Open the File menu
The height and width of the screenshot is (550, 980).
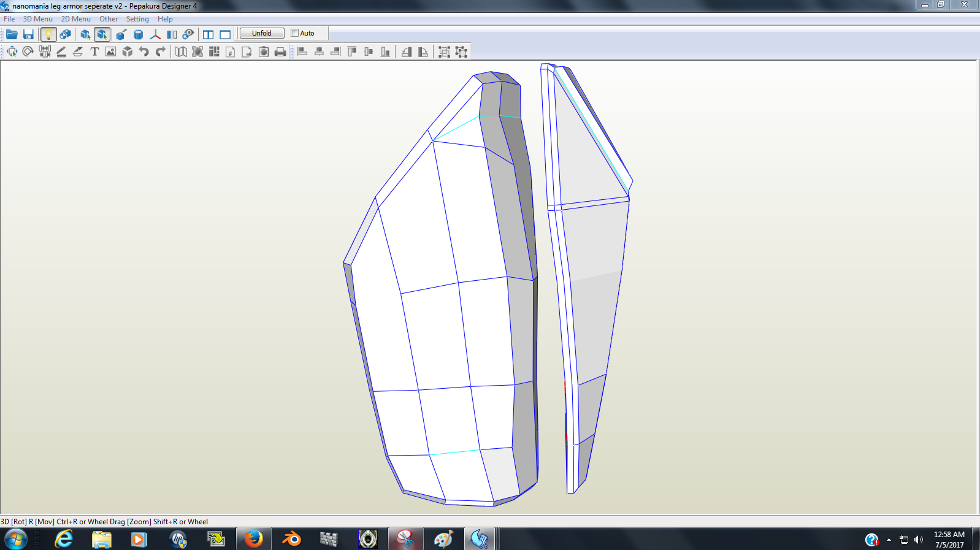(x=9, y=19)
